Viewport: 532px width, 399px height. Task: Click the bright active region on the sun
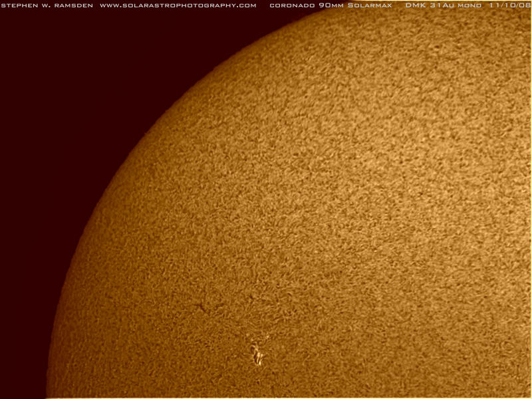[258, 354]
